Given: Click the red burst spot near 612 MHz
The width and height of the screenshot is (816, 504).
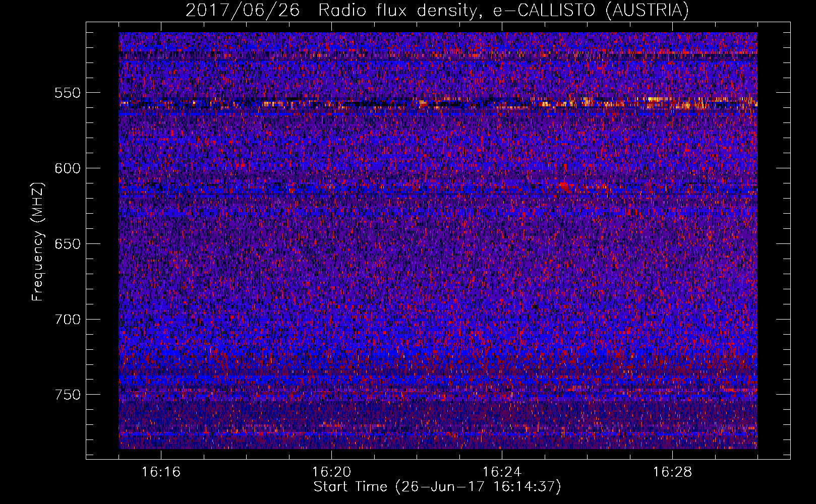Looking at the screenshot, I should [565, 186].
